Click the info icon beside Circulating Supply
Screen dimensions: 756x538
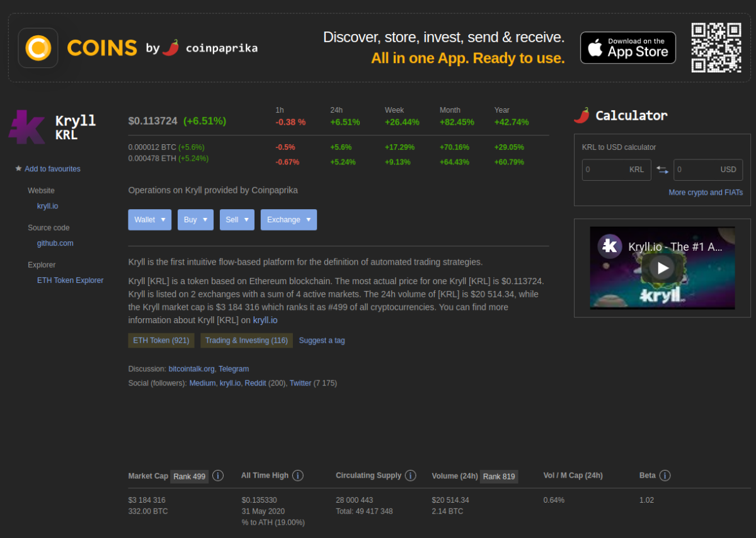coord(411,476)
